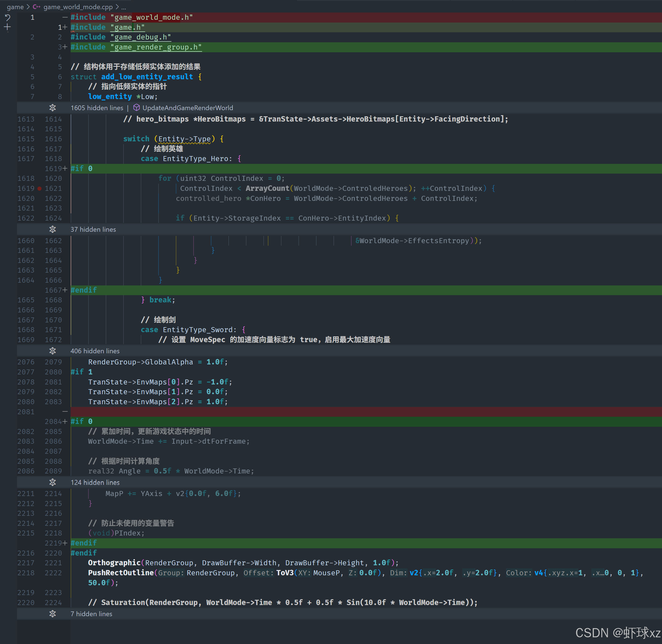
Task: Click the PushRectOutline function call
Action: point(121,573)
